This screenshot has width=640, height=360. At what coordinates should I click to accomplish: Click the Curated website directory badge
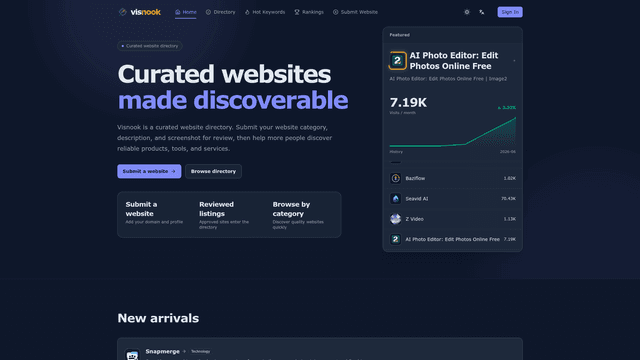150,46
